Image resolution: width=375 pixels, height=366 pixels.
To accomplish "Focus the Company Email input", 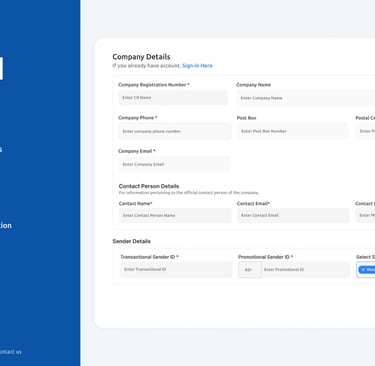I will pos(174,164).
